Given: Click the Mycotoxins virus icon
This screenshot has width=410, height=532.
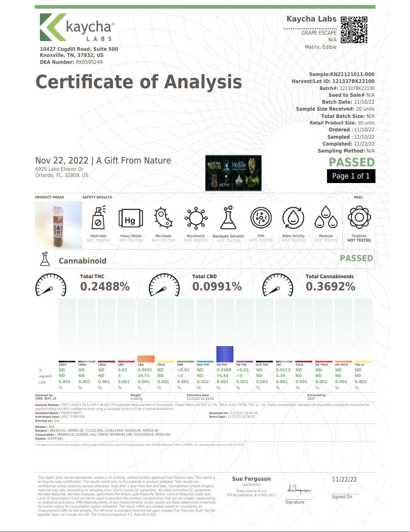Looking at the screenshot, I should coord(196,218).
